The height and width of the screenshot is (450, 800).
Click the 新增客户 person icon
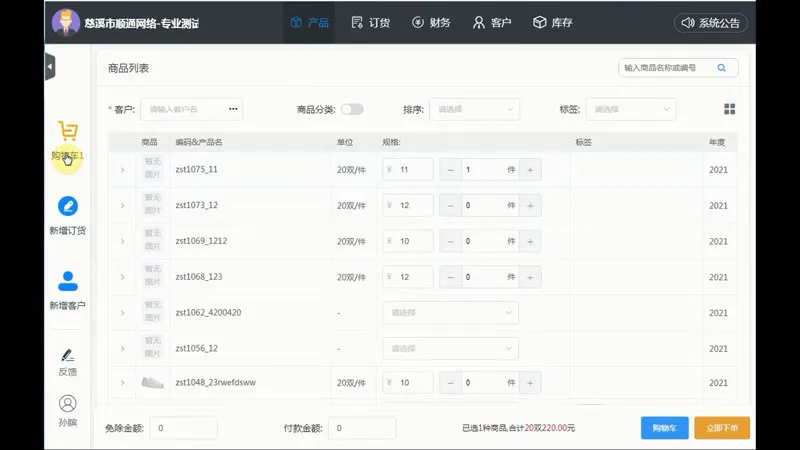pyautogui.click(x=67, y=281)
